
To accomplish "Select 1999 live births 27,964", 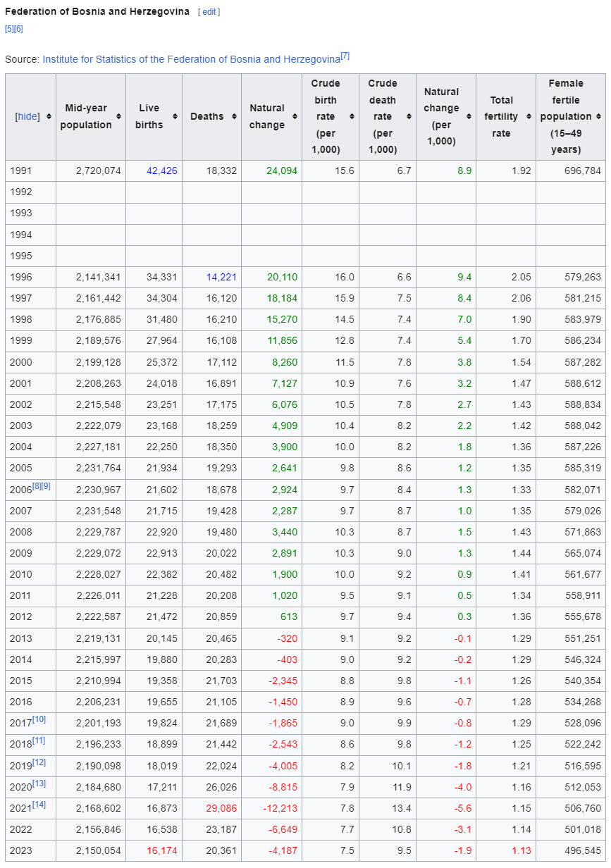I will [162, 341].
